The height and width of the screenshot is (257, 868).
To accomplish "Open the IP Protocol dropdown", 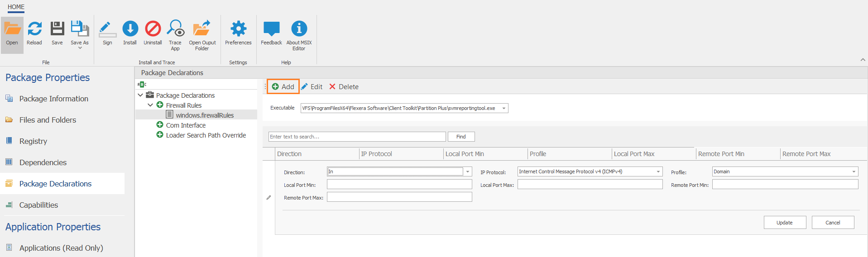I will pos(658,171).
